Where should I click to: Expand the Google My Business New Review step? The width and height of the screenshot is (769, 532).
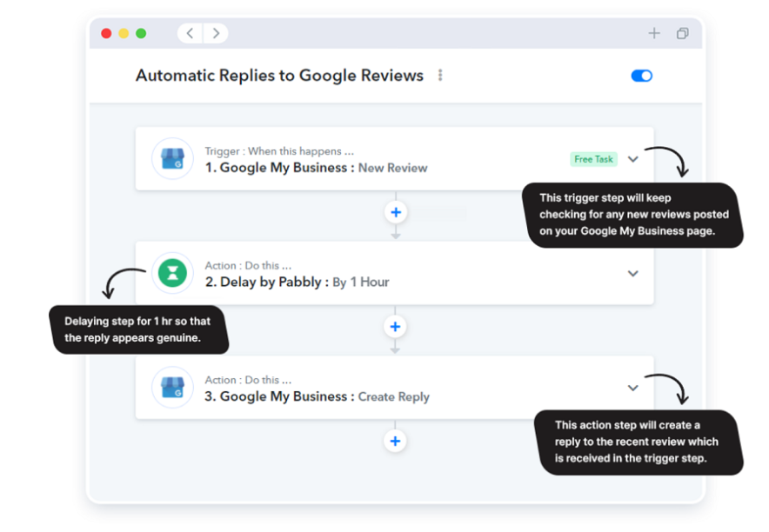coord(633,159)
